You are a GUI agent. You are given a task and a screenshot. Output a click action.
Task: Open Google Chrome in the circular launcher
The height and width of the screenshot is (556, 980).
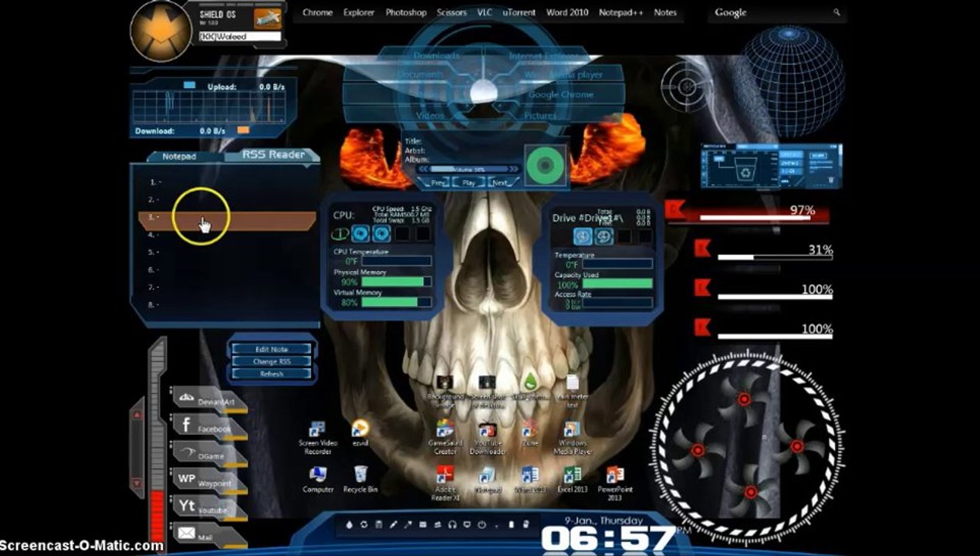561,94
